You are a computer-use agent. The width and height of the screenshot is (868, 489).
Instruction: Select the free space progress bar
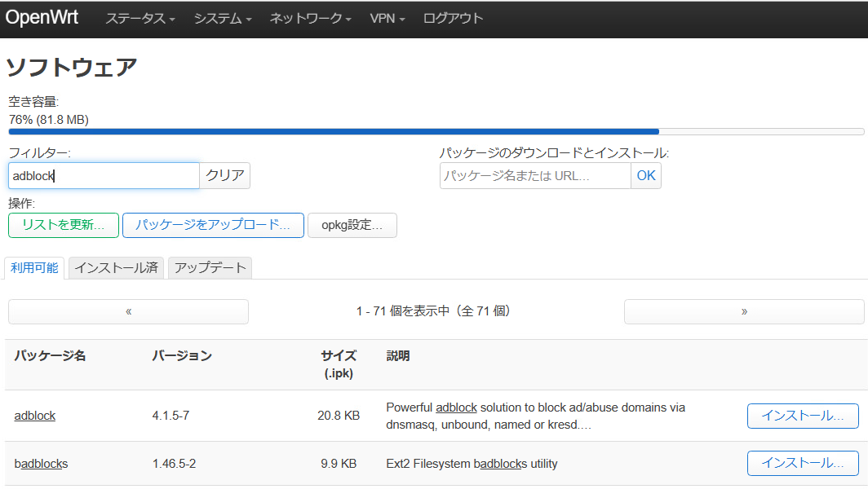coord(436,132)
